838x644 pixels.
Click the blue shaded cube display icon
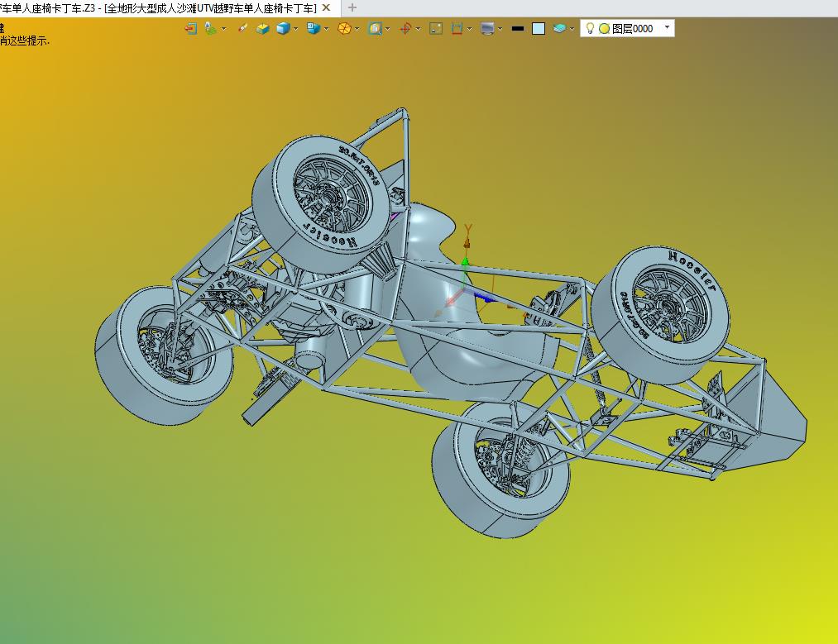pos(283,28)
